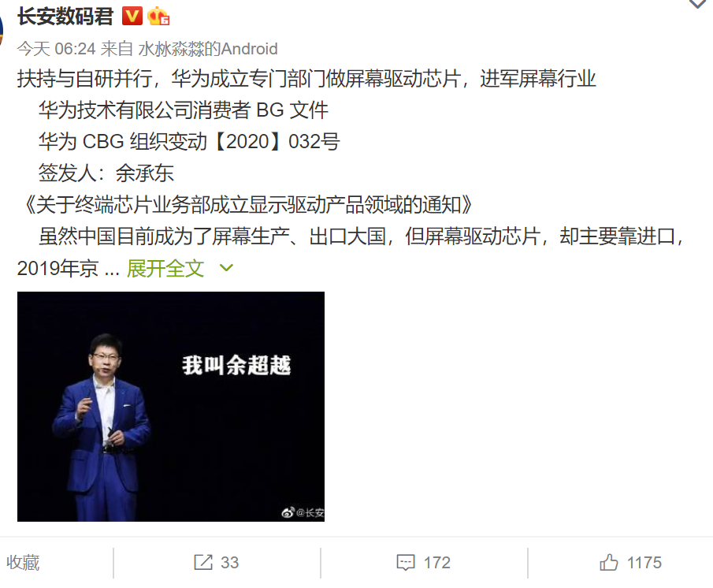Open the post options chevron at top right
This screenshot has width=713, height=588.
tap(697, 4)
